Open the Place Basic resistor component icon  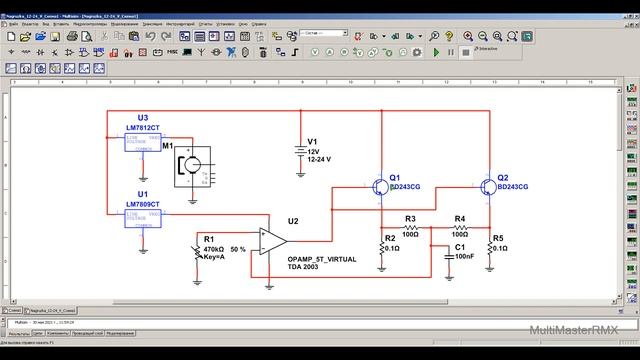26,52
